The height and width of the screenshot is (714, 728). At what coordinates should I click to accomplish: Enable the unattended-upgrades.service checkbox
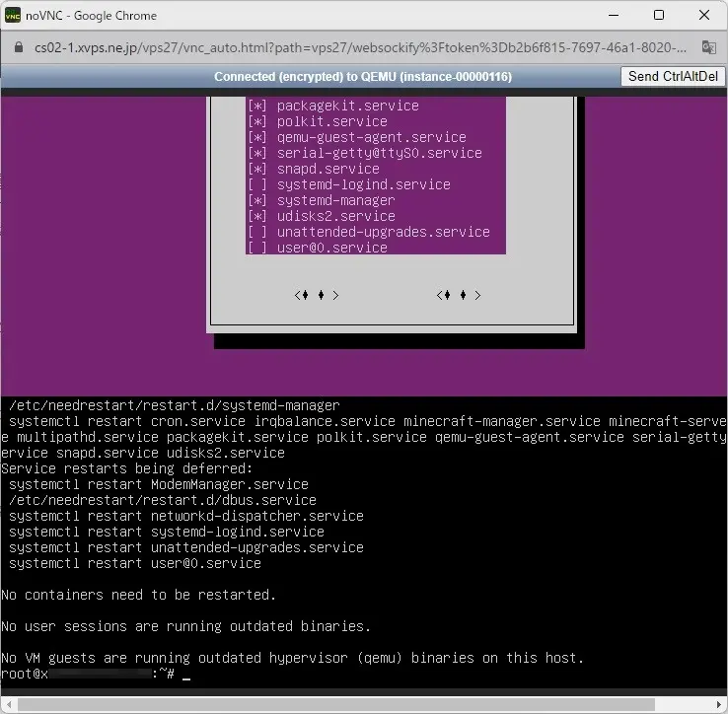tap(257, 232)
